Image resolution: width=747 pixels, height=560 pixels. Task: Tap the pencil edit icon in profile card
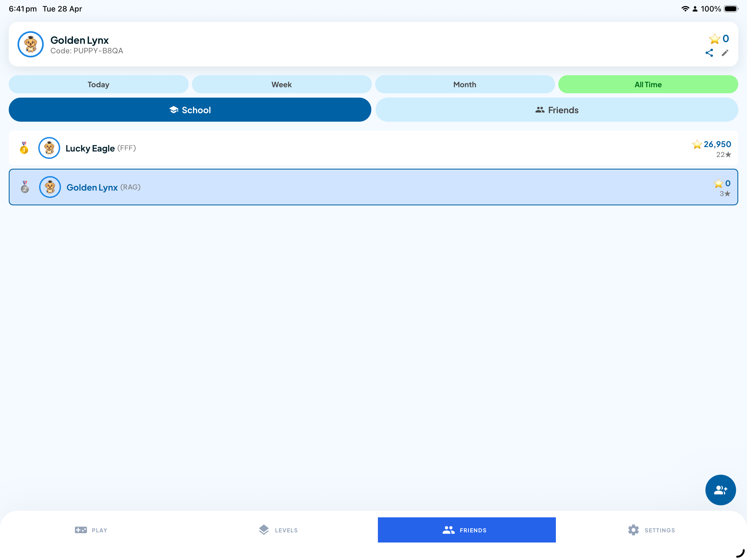725,53
